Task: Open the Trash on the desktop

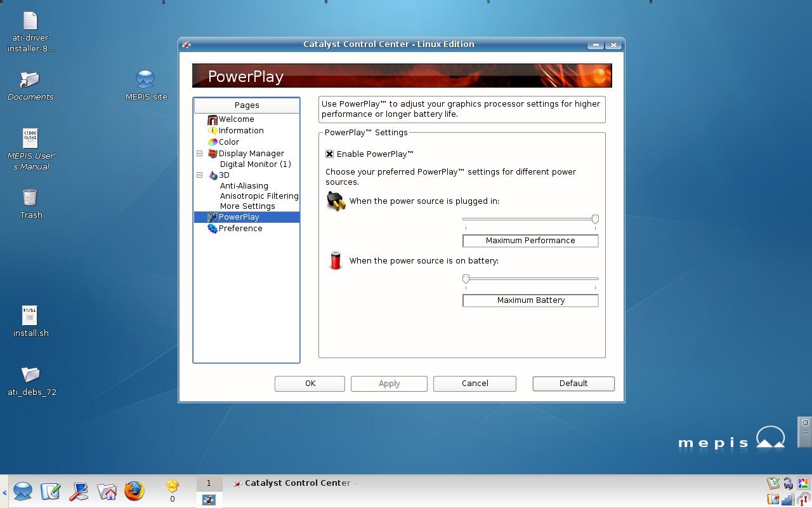Action: coord(30,203)
